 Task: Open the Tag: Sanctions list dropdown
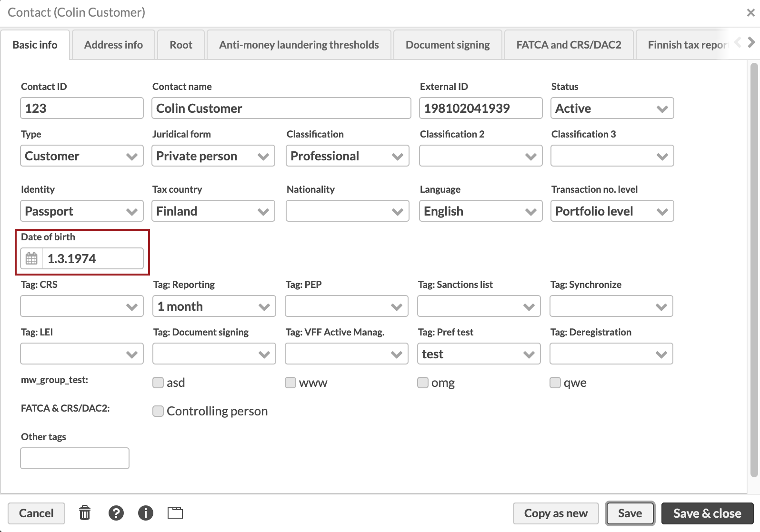tap(479, 306)
